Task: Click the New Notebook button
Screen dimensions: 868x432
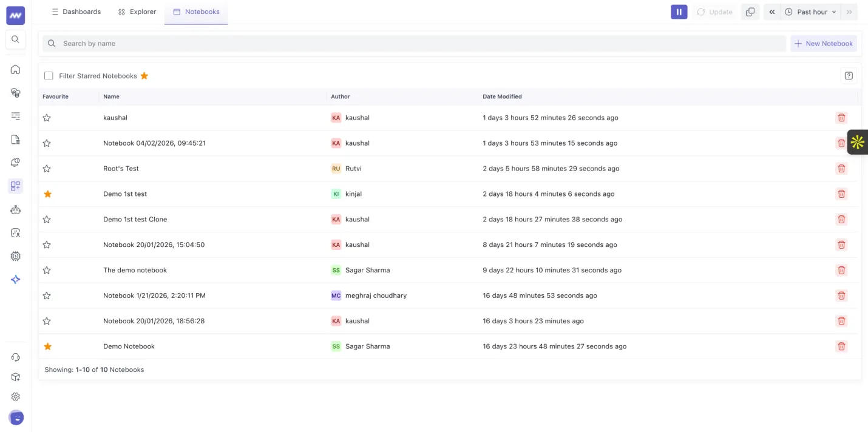Action: pos(824,44)
